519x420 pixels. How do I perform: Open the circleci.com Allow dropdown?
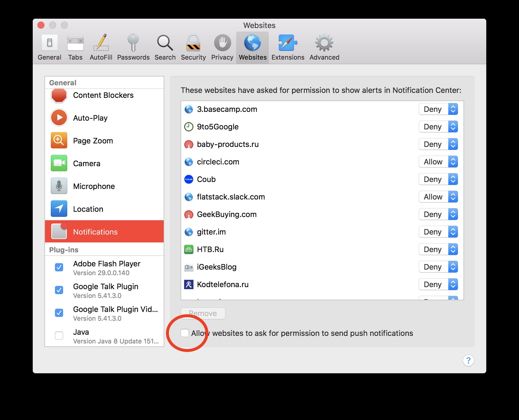pyautogui.click(x=438, y=162)
